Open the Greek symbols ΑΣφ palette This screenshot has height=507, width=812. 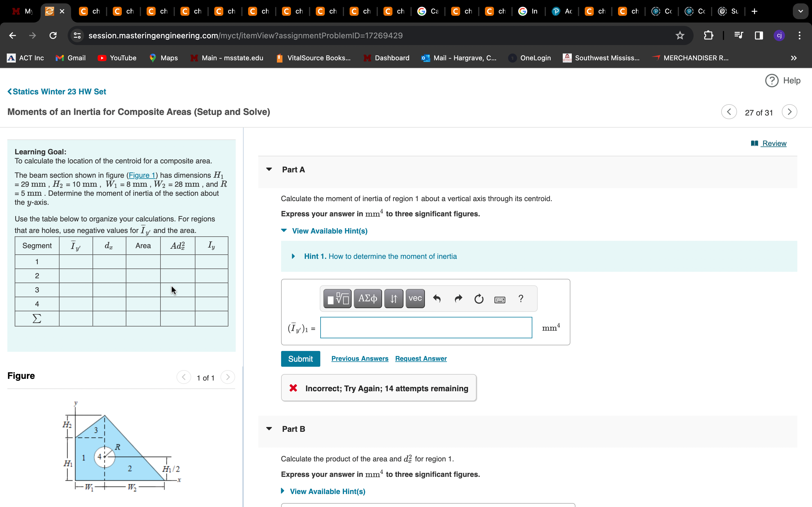click(367, 299)
